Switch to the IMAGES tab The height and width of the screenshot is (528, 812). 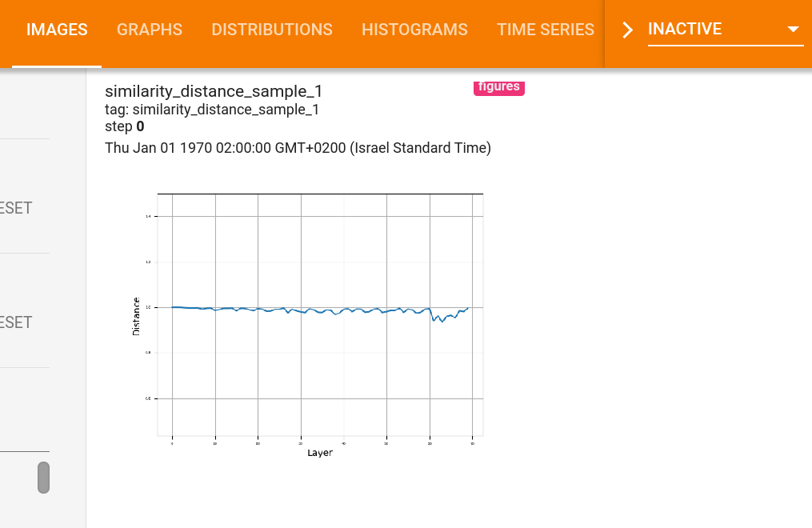tap(57, 30)
